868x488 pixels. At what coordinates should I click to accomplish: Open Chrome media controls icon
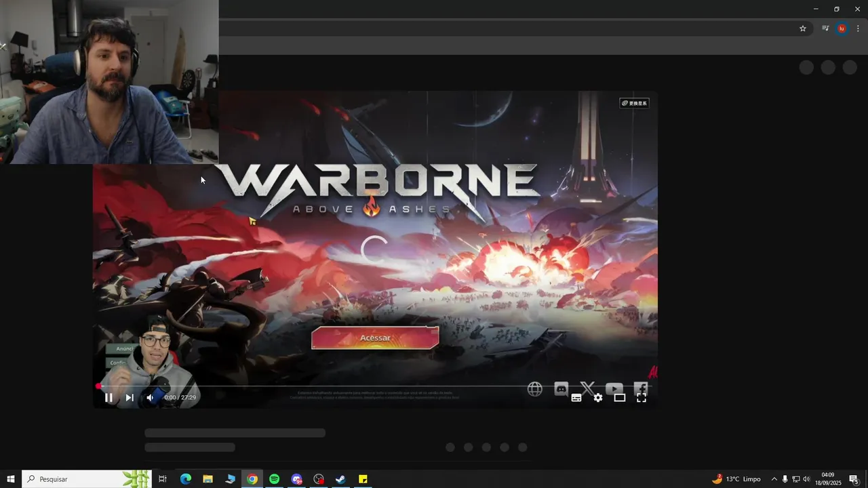pyautogui.click(x=825, y=28)
